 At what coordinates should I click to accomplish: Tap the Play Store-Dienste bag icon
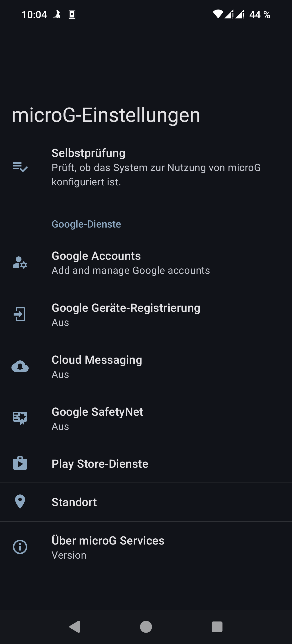(20, 463)
